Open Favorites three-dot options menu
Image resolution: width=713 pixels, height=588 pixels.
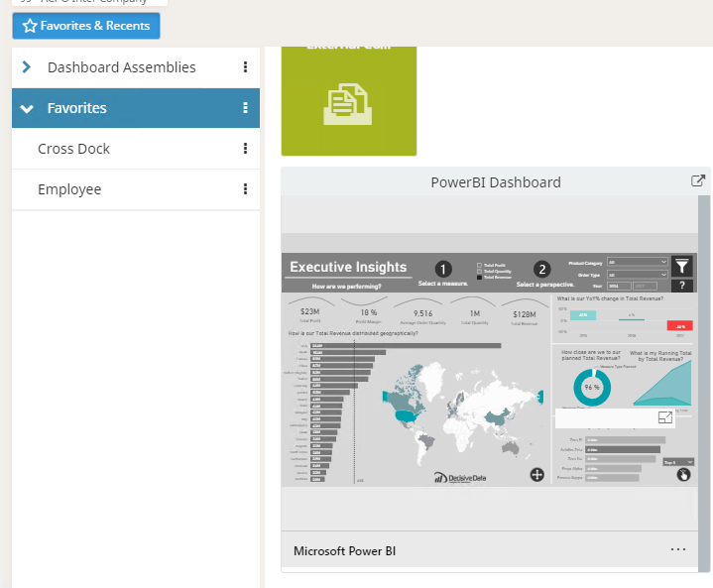click(245, 108)
